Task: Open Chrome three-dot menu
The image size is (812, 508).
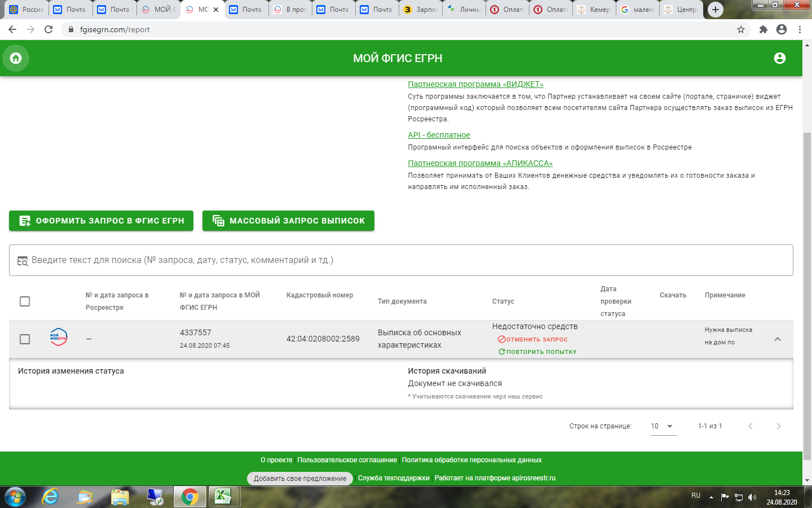Action: coord(800,29)
